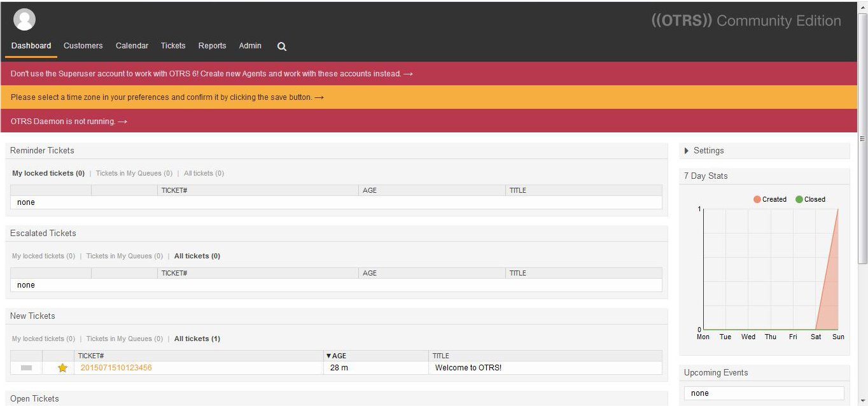The height and width of the screenshot is (406, 868).
Task: Open the Tickets menu
Action: 173,46
